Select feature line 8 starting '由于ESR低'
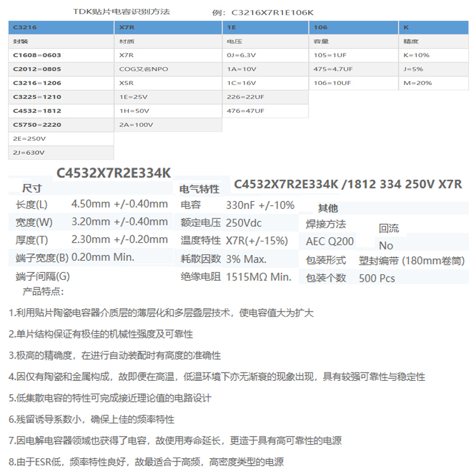The height and width of the screenshot is (476, 476). point(147,462)
